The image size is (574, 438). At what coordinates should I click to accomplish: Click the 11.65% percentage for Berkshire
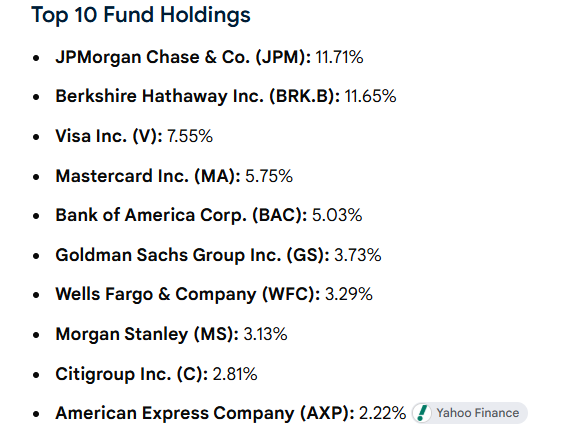point(370,96)
